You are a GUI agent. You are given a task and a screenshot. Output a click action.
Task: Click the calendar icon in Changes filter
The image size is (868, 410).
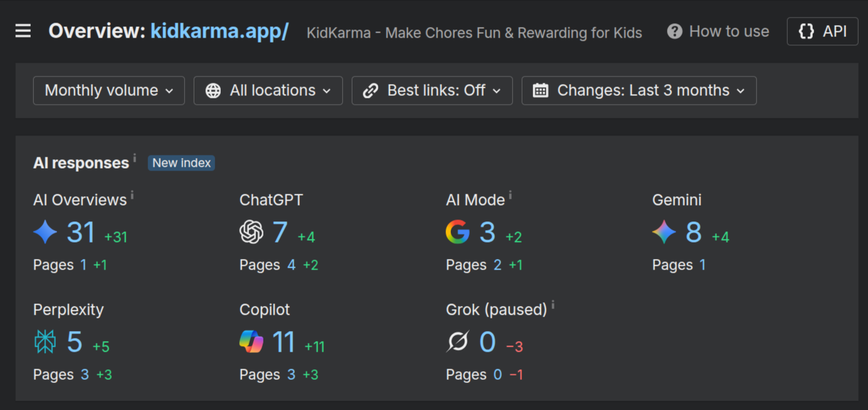point(540,91)
